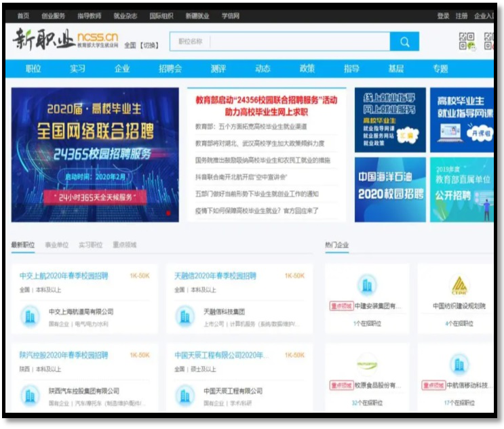Open 新疆就业 in the top bar
The image size is (504, 429).
[197, 16]
